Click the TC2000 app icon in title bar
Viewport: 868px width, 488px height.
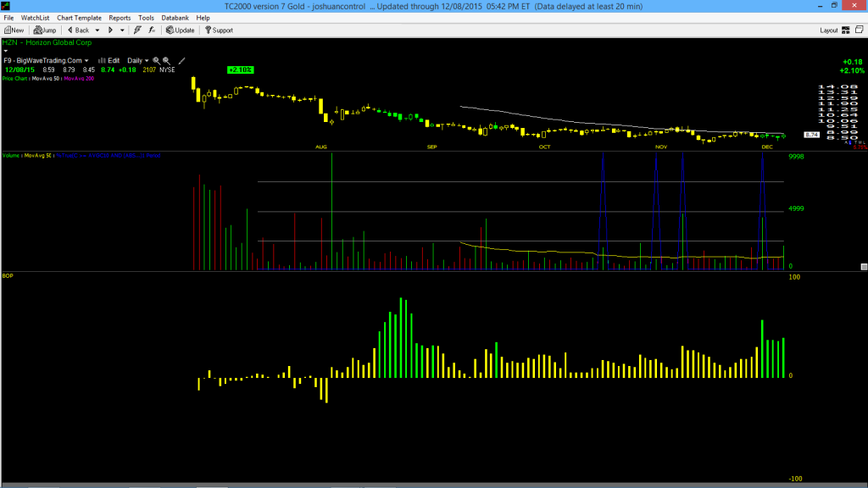tap(6, 6)
